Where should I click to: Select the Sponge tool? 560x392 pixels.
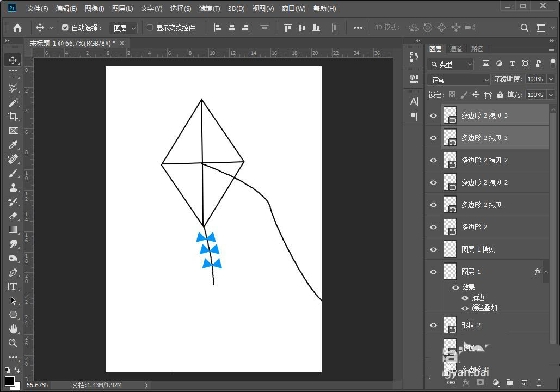[13, 258]
